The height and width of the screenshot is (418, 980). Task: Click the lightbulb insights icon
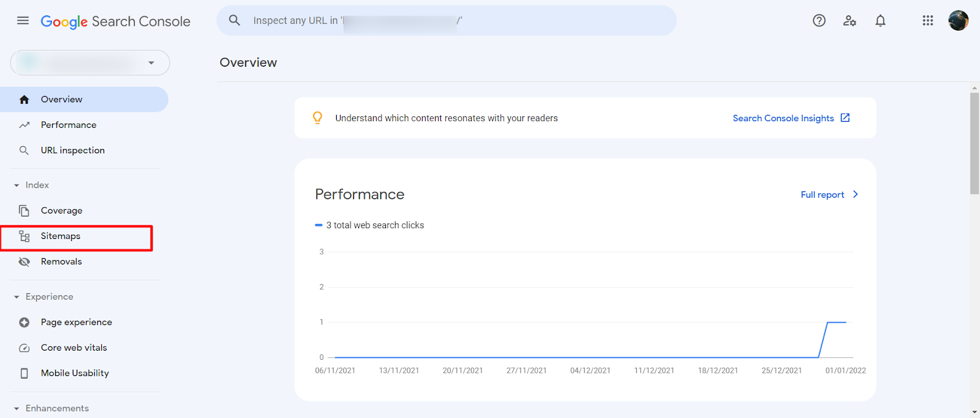click(317, 118)
